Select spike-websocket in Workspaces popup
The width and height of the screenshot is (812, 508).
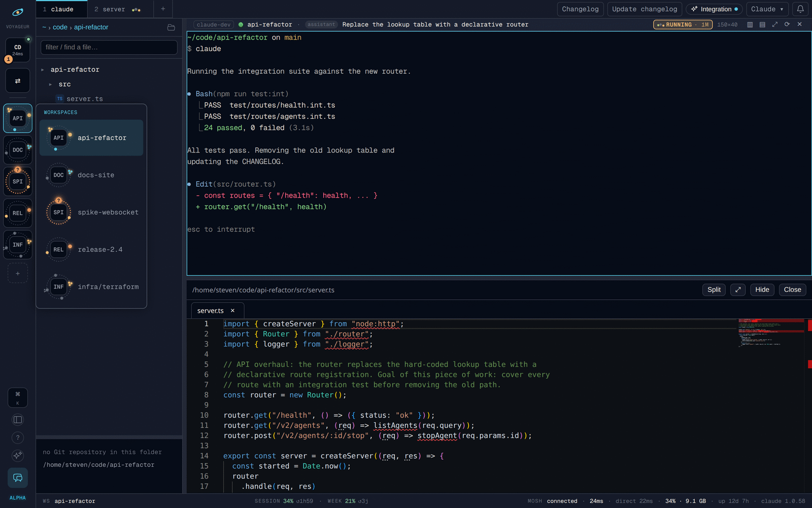pos(91,212)
